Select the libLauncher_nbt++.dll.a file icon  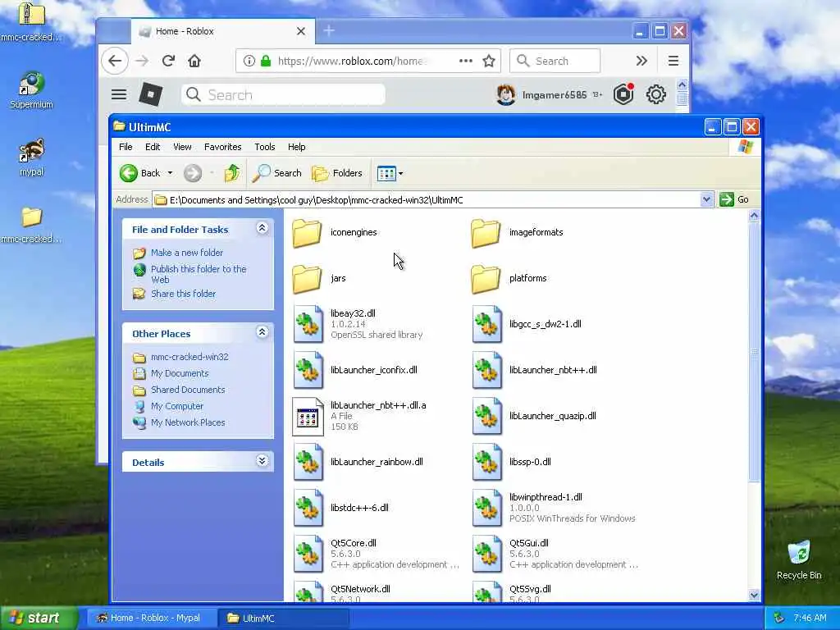click(308, 416)
